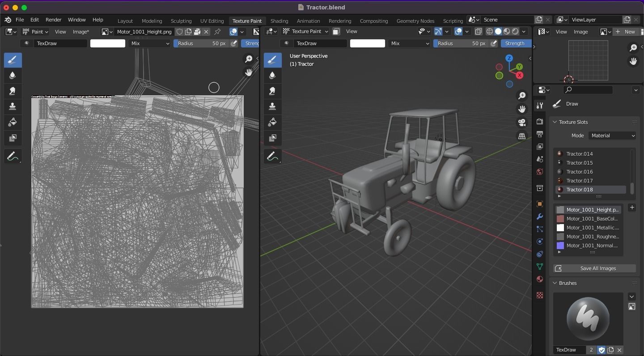This screenshot has width=644, height=356.
Task: Open the viewport shading options dropdown arrow
Action: pos(524,31)
